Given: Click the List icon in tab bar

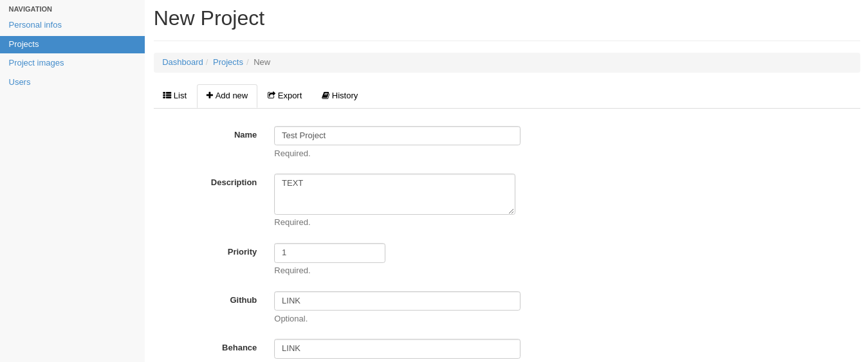Looking at the screenshot, I should coord(167,95).
